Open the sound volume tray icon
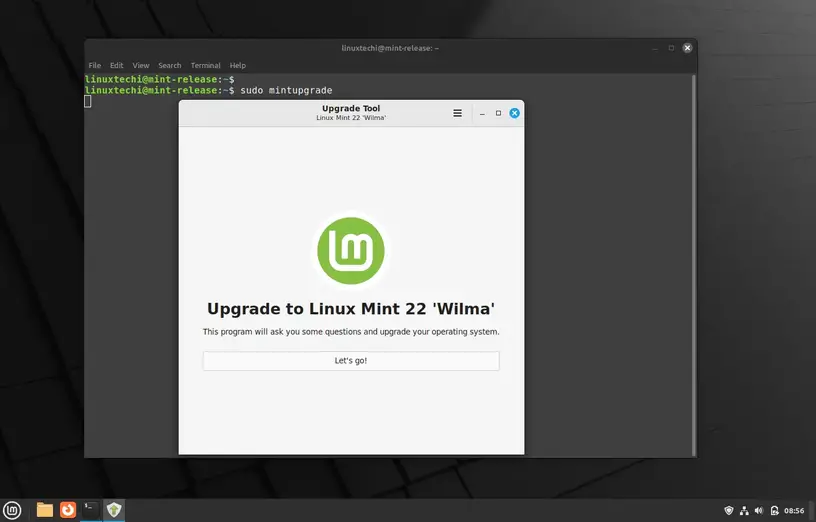This screenshot has height=522, width=816. 759,511
